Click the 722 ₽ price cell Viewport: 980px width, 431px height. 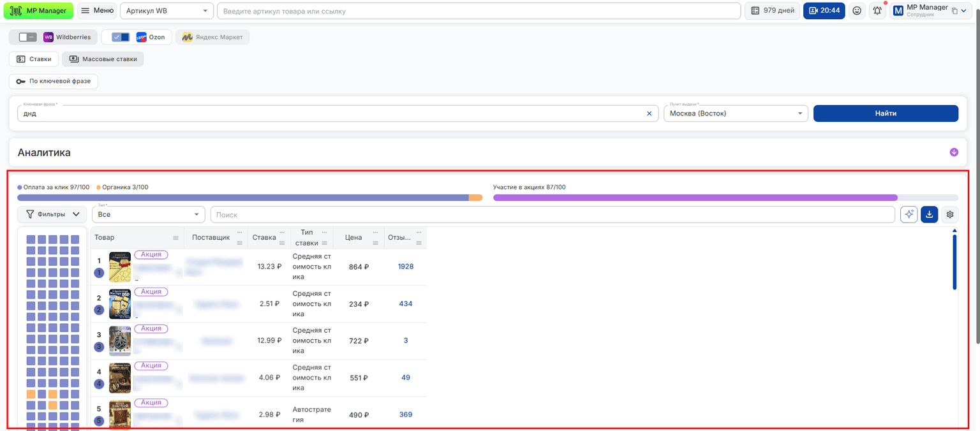click(359, 340)
